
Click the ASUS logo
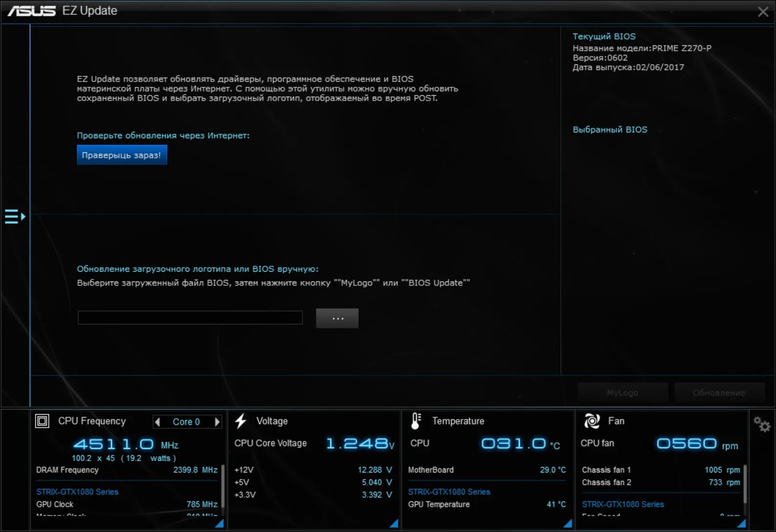tap(32, 11)
